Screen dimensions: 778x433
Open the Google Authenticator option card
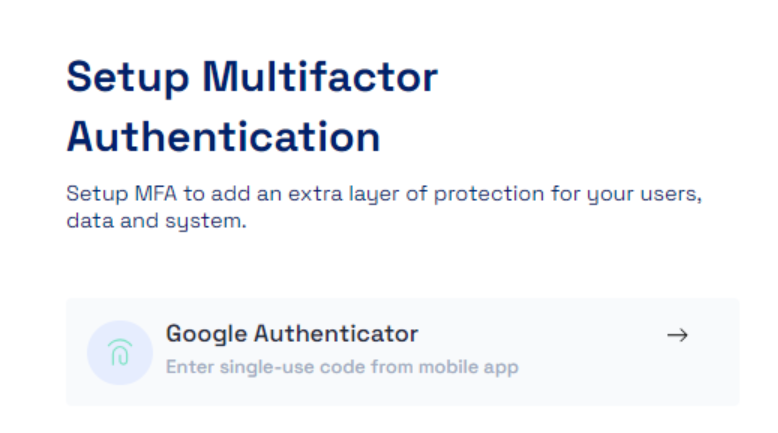[x=402, y=351]
